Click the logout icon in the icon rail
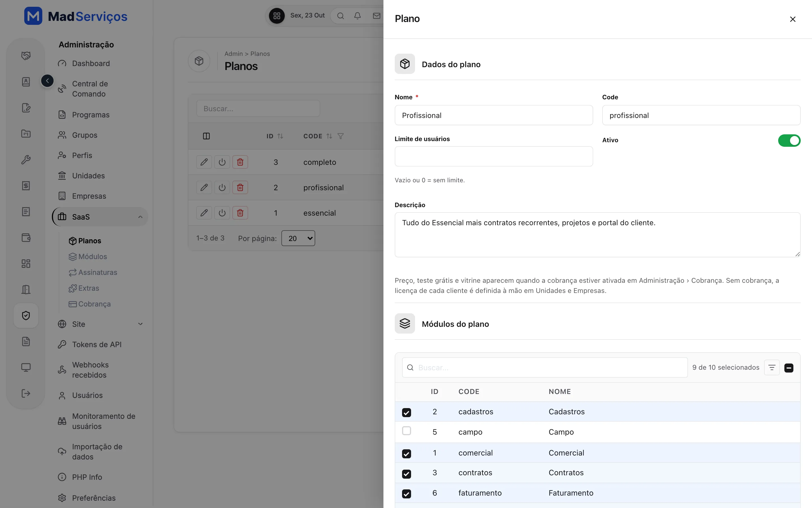812x508 pixels. point(26,393)
